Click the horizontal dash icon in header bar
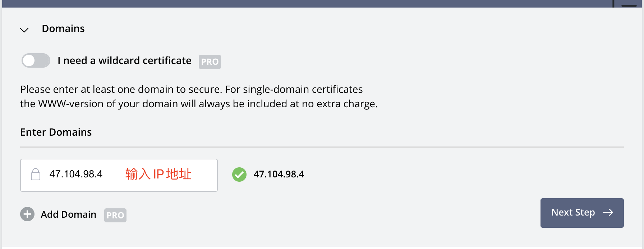644x249 pixels. (629, 5)
